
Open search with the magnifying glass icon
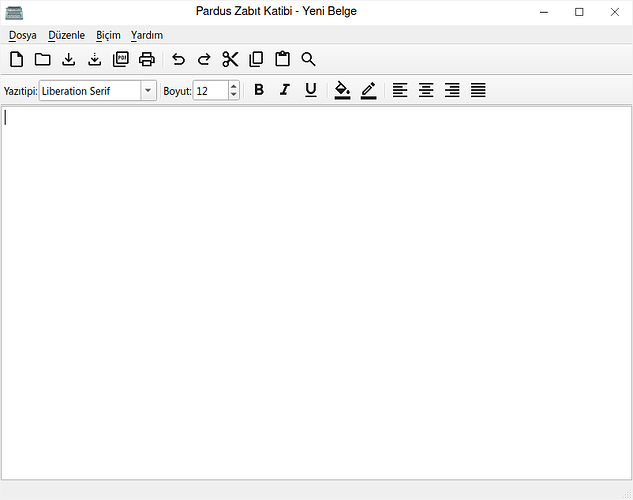coord(308,59)
